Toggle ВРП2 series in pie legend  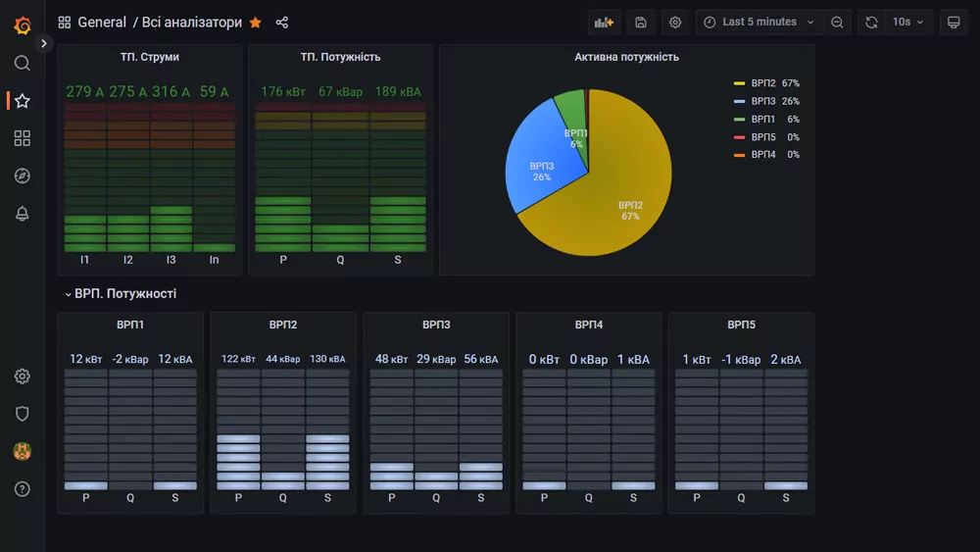(x=763, y=83)
